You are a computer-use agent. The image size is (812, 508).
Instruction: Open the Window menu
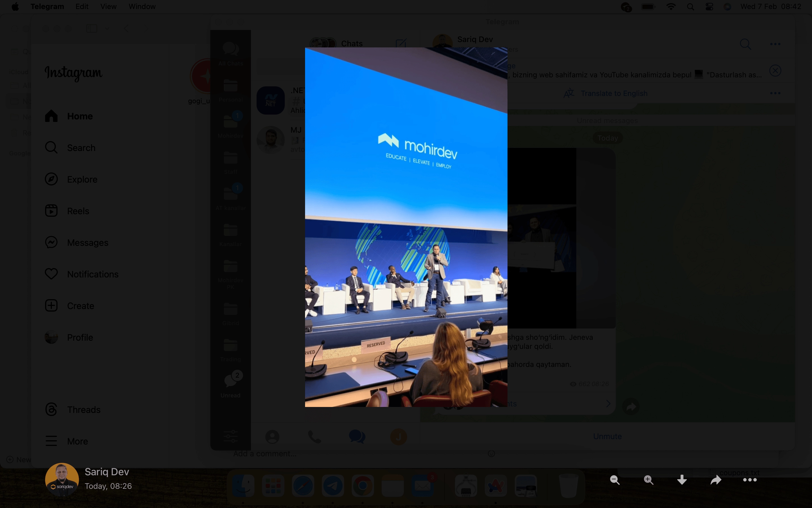(142, 7)
